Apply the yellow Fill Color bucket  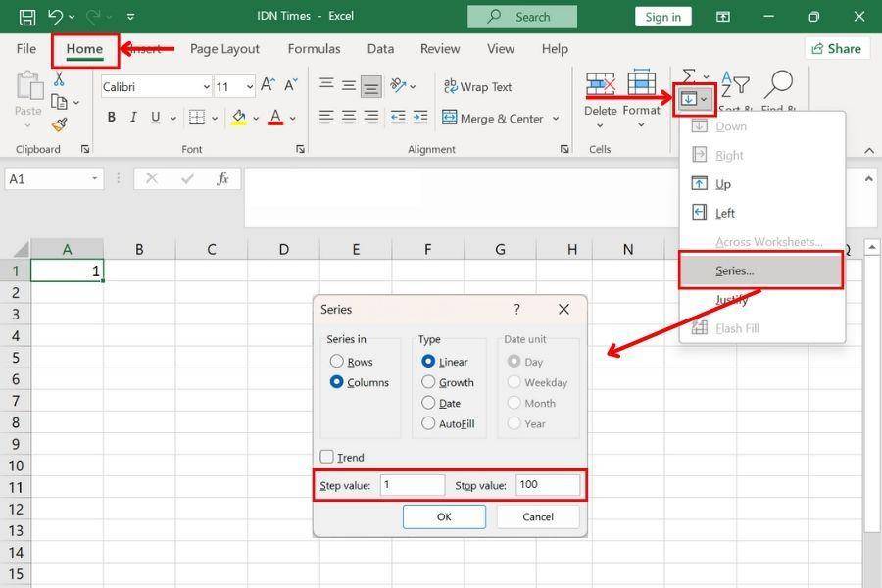coord(238,117)
